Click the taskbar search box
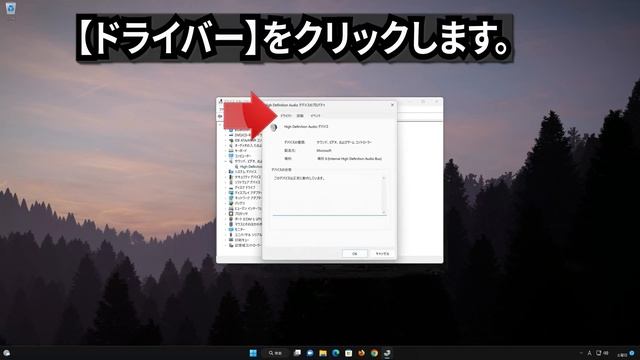 tap(276, 353)
